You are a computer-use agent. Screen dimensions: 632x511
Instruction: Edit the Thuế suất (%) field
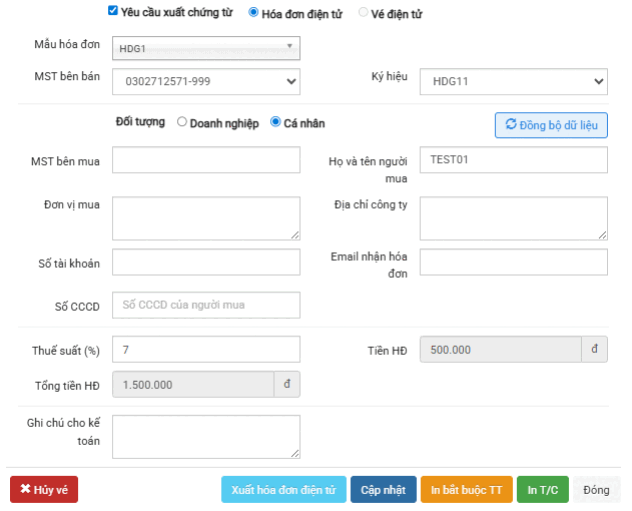click(x=206, y=350)
